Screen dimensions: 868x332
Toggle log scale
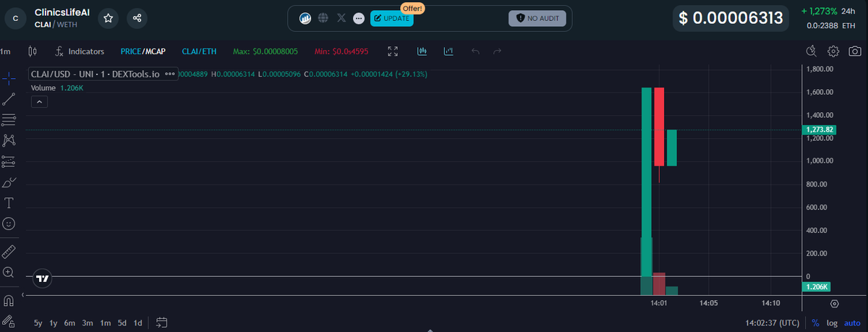tap(833, 323)
